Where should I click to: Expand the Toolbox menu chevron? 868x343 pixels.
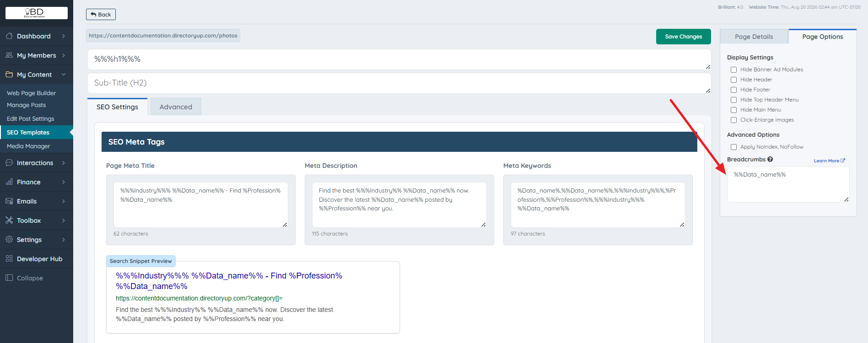point(64,220)
